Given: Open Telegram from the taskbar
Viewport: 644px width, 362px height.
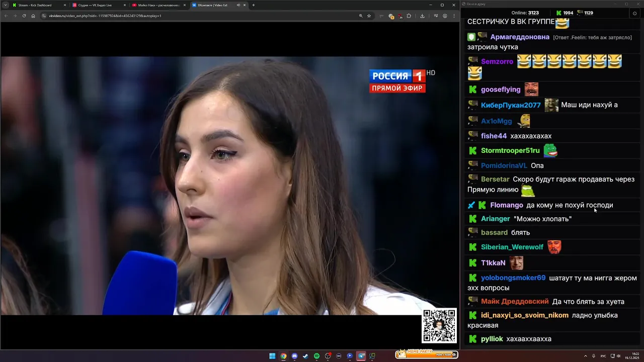Looking at the screenshot, I should coord(361,356).
